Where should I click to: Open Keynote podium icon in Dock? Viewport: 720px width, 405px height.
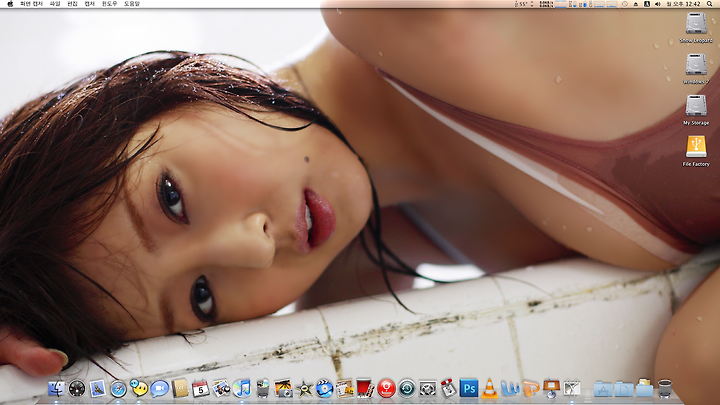(551, 389)
